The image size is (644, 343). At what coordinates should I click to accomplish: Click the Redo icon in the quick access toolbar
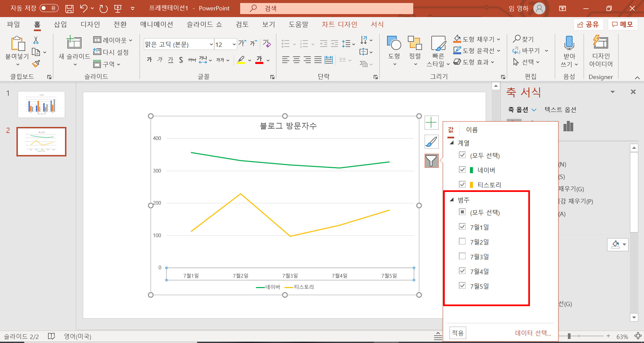pos(103,8)
